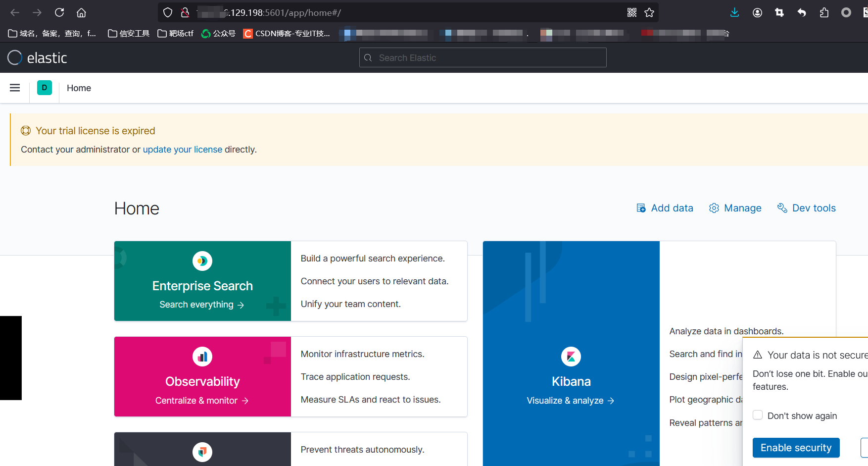The width and height of the screenshot is (868, 466).
Task: Click 'Measure SLAs and react to issues.' text
Action: (x=371, y=400)
